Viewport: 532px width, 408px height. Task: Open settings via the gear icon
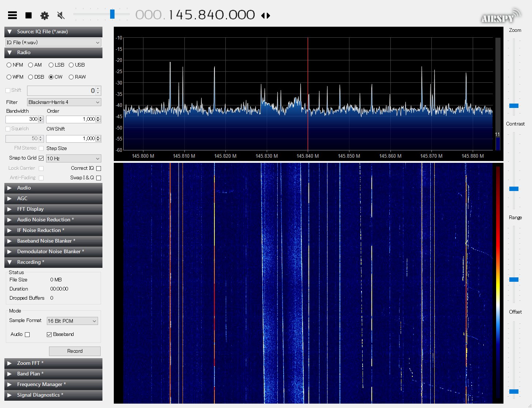(x=44, y=15)
